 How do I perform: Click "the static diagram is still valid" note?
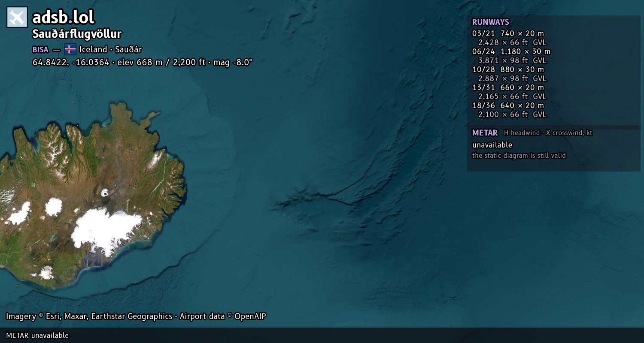(x=519, y=155)
